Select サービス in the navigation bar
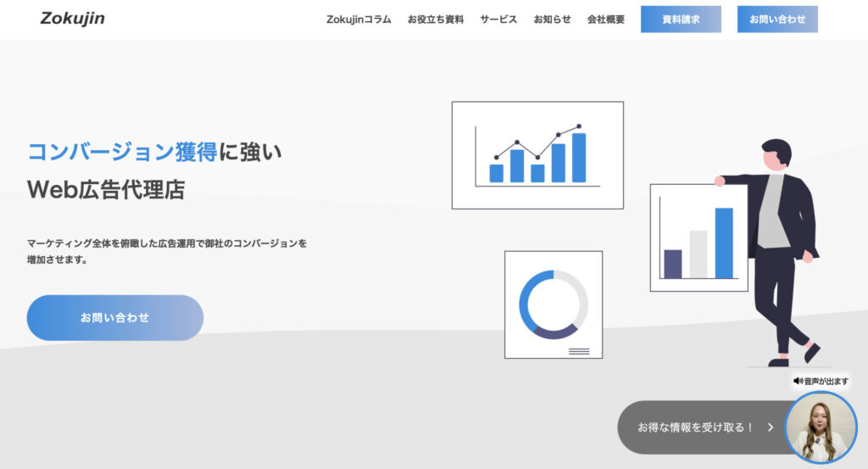The image size is (868, 469). coord(498,20)
